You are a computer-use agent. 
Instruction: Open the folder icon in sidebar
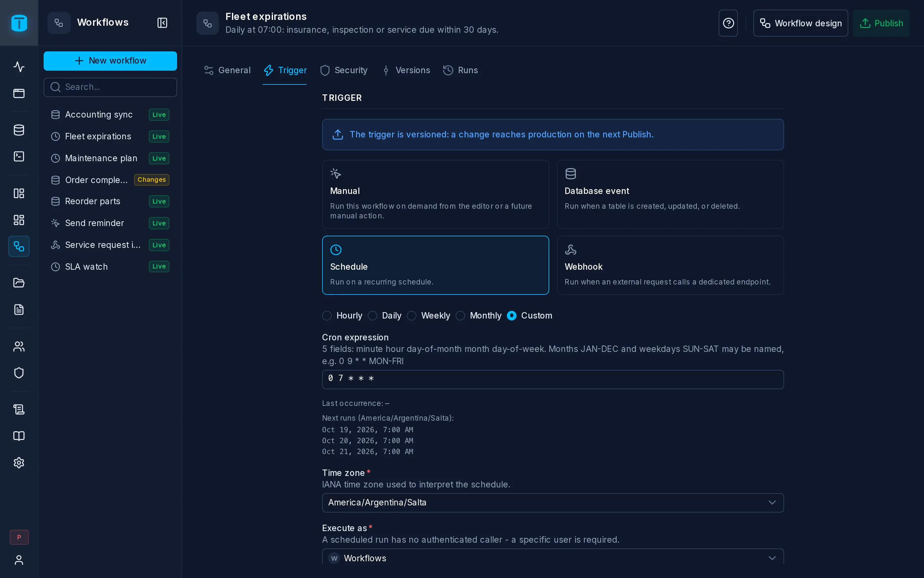point(19,283)
